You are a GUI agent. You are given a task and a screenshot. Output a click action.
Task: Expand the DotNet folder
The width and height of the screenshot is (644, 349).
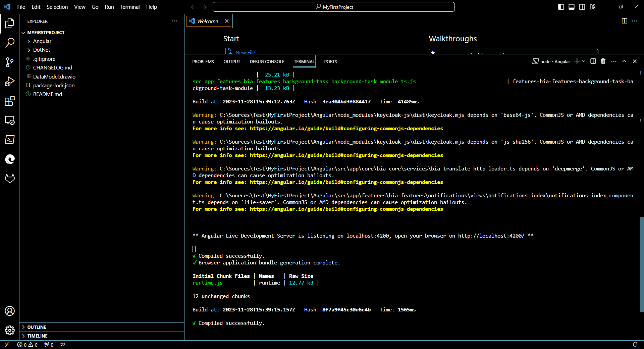tap(41, 50)
